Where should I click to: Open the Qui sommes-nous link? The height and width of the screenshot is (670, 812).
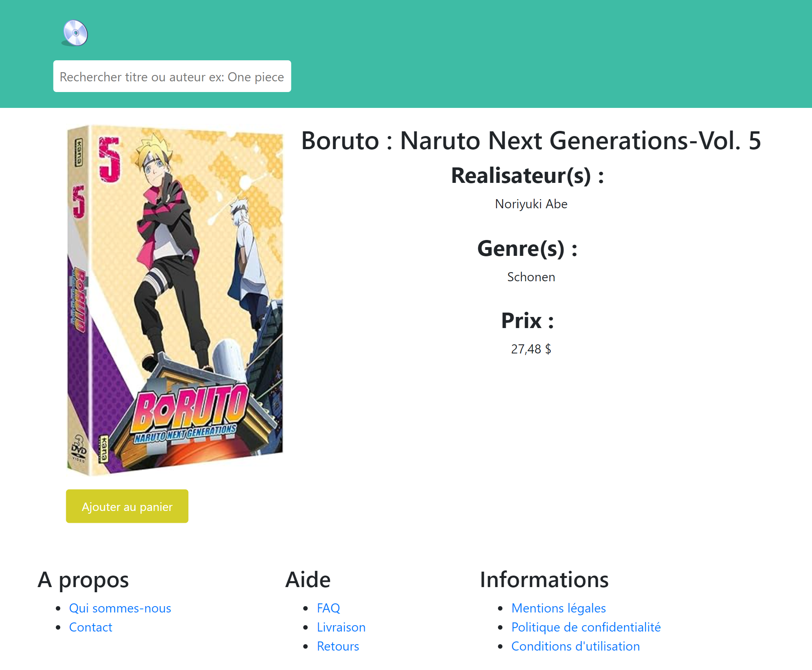[x=120, y=608]
